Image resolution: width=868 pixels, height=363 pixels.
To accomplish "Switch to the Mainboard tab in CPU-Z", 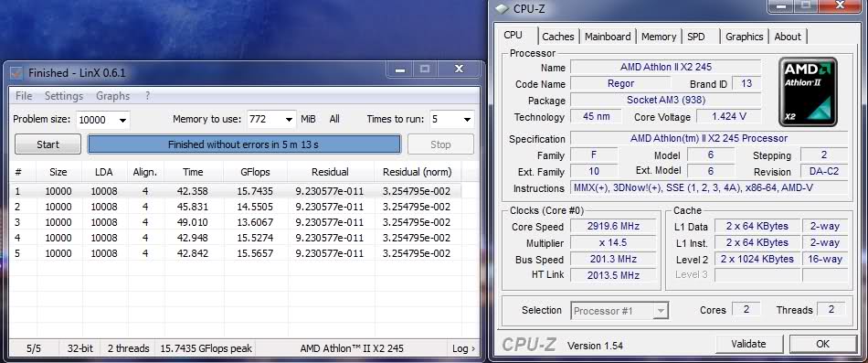I will (608, 37).
